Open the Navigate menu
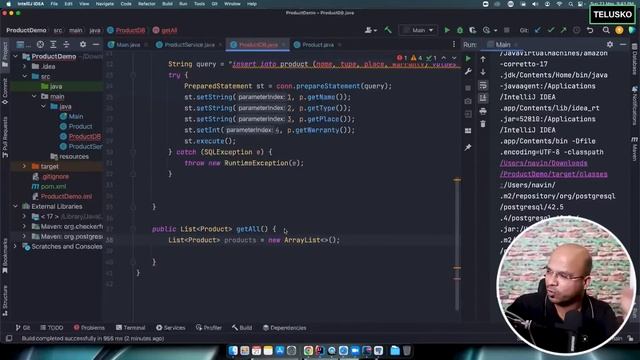 [x=104, y=4]
